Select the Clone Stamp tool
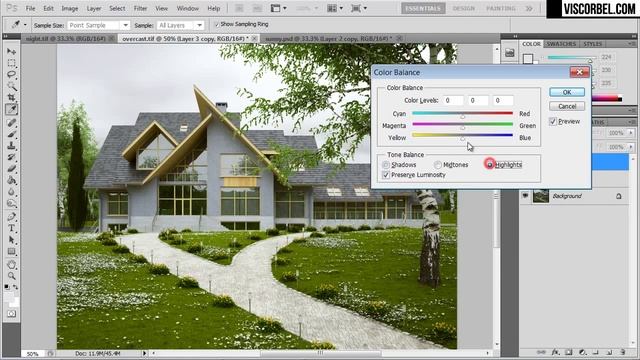The width and height of the screenshot is (640, 360). (x=11, y=145)
